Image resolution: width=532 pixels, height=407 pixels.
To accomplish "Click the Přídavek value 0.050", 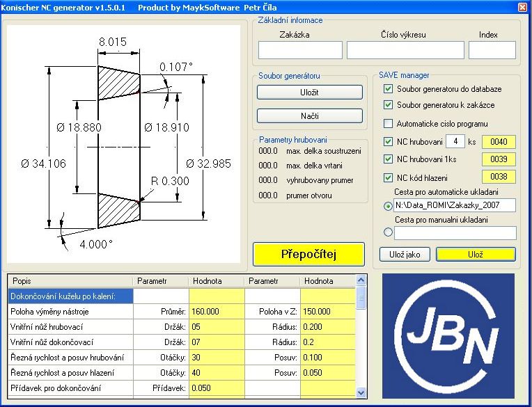I will tap(217, 388).
